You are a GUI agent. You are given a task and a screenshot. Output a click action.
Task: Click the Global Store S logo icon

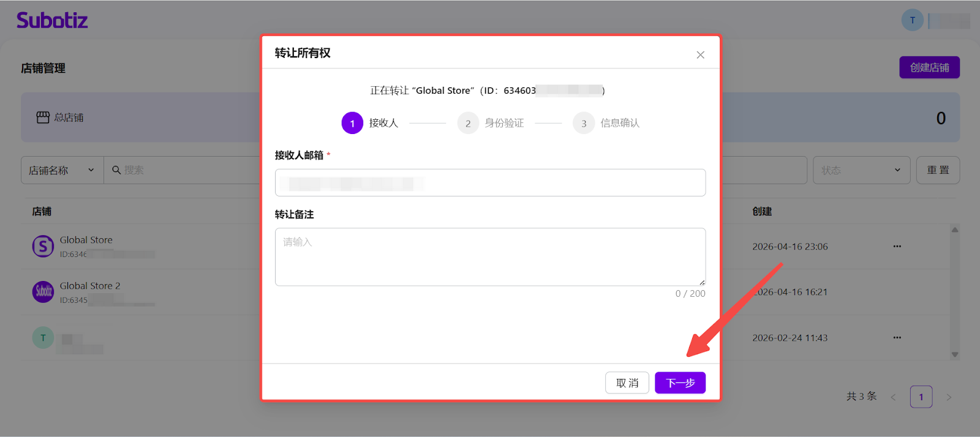coord(43,247)
